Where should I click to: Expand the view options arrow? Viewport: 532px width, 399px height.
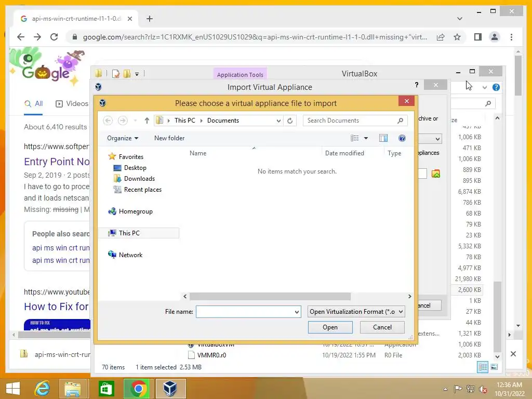tap(366, 138)
